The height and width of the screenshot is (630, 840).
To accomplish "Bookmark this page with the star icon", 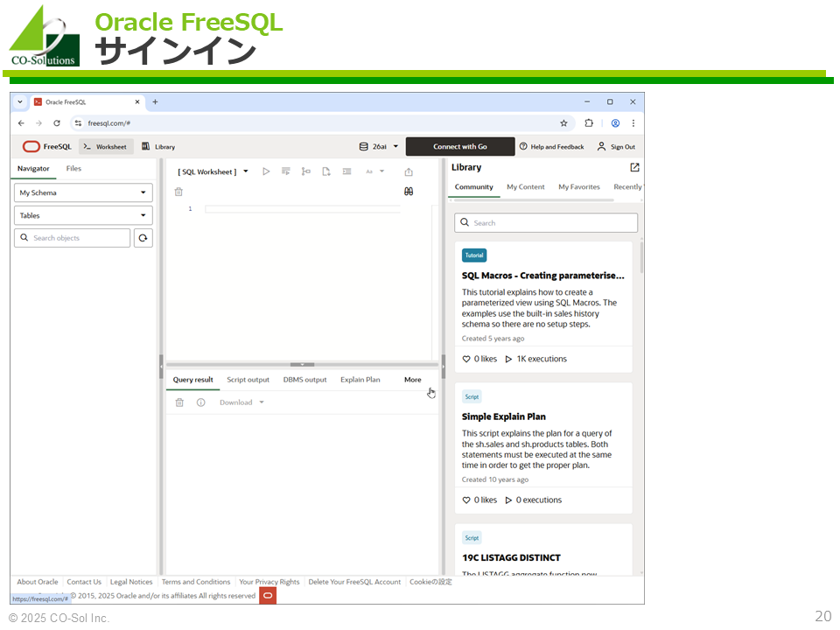I will point(563,123).
